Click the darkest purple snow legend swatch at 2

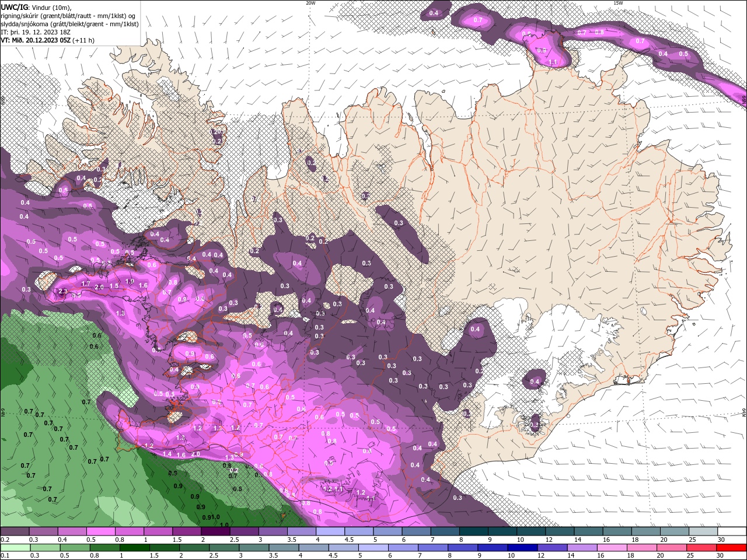pyautogui.click(x=215, y=532)
